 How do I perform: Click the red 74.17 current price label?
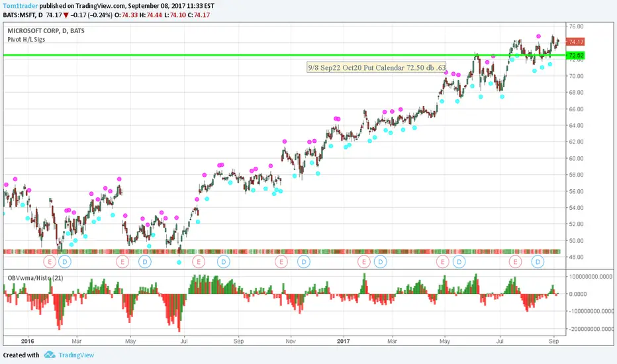point(575,42)
